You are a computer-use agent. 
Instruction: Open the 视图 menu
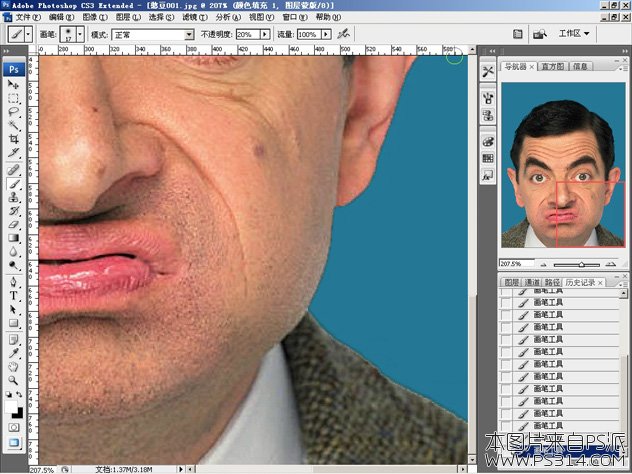tap(261, 17)
